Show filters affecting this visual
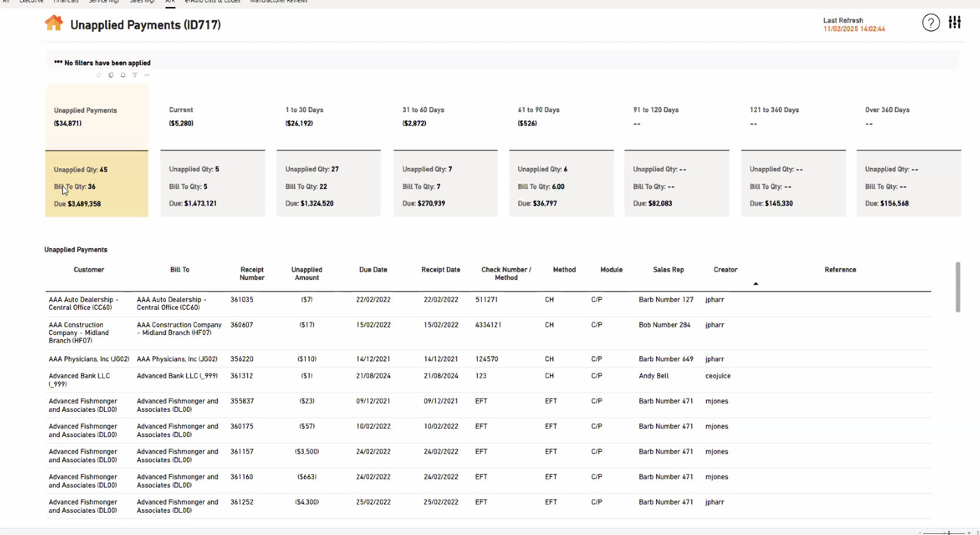 [x=135, y=75]
